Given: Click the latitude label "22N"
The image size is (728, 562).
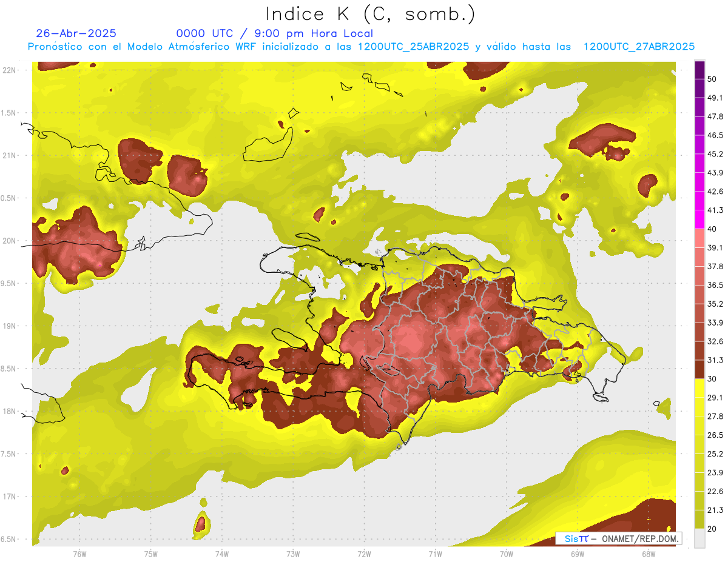Looking at the screenshot, I should click(8, 70).
